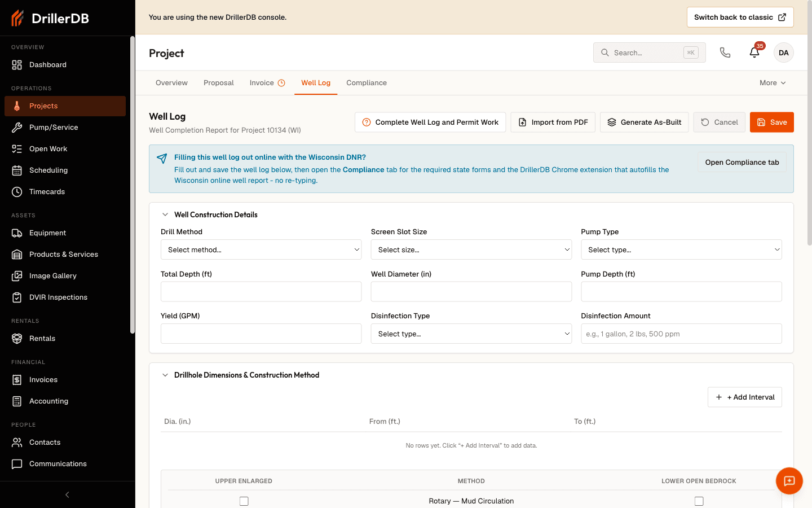Open the Disinfection Type dropdown

click(471, 334)
